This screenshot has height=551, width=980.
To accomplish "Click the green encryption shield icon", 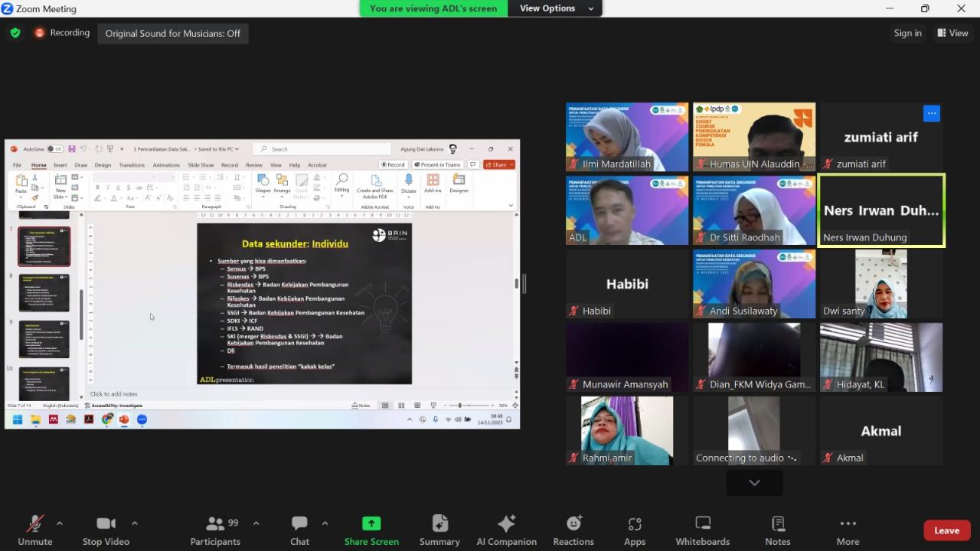I will pyautogui.click(x=15, y=33).
